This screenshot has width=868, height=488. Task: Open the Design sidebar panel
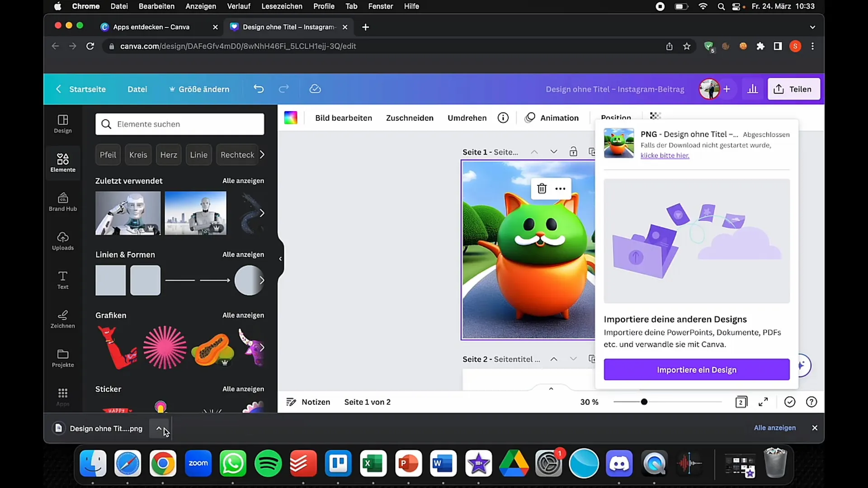tap(63, 124)
